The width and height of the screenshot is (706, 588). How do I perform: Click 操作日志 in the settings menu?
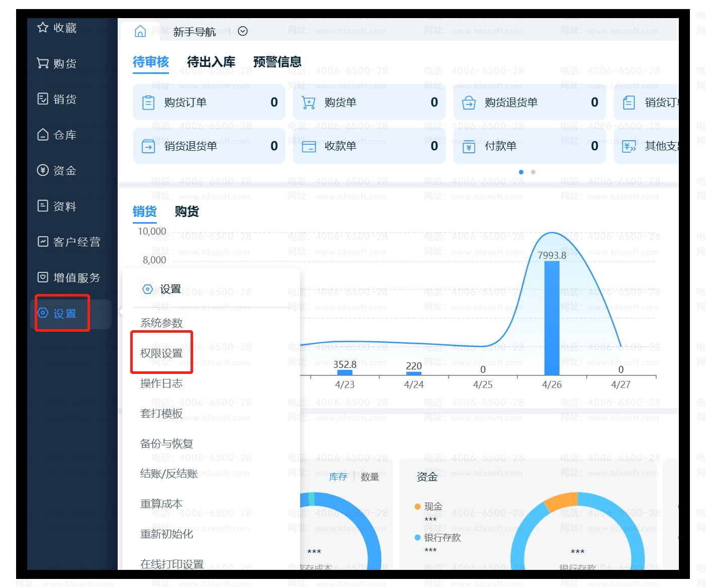(x=161, y=383)
